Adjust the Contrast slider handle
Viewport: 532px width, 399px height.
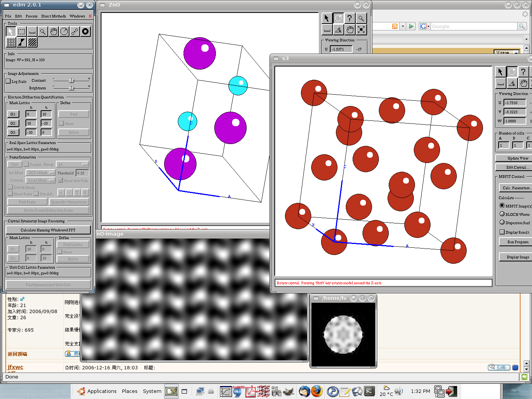pos(71,81)
